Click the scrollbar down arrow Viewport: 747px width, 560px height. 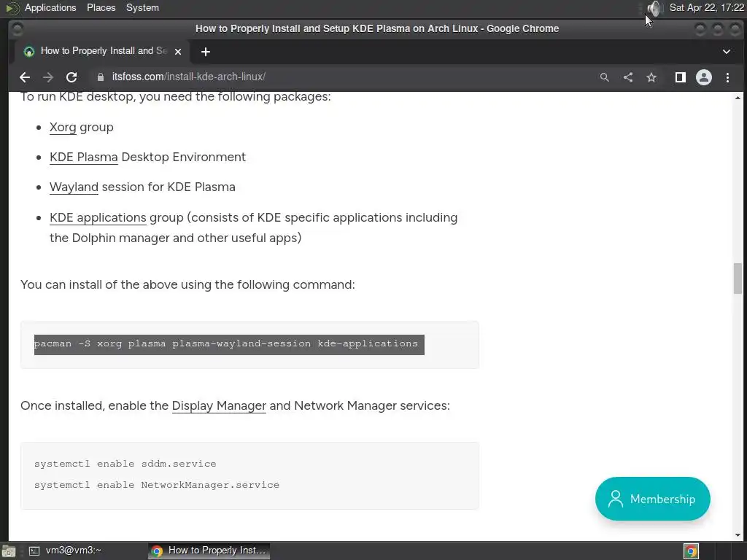pyautogui.click(x=738, y=535)
